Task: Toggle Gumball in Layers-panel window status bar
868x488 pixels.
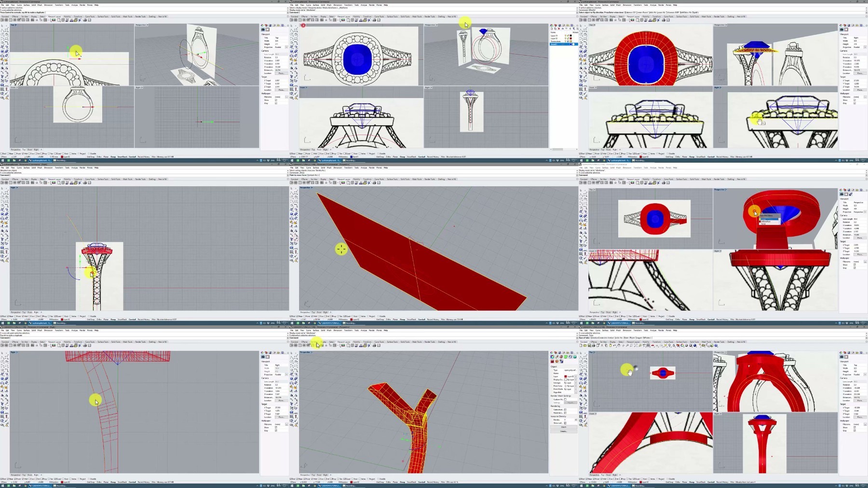Action: [421, 157]
